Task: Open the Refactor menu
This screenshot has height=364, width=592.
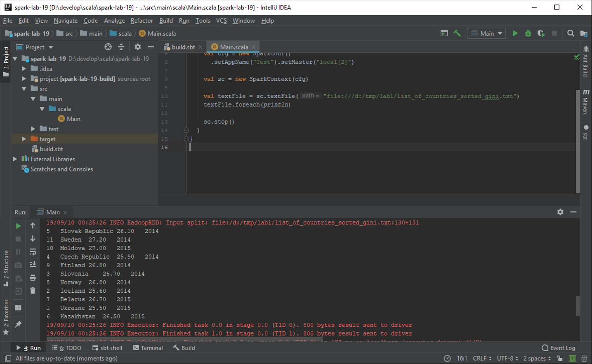Action: coord(142,21)
